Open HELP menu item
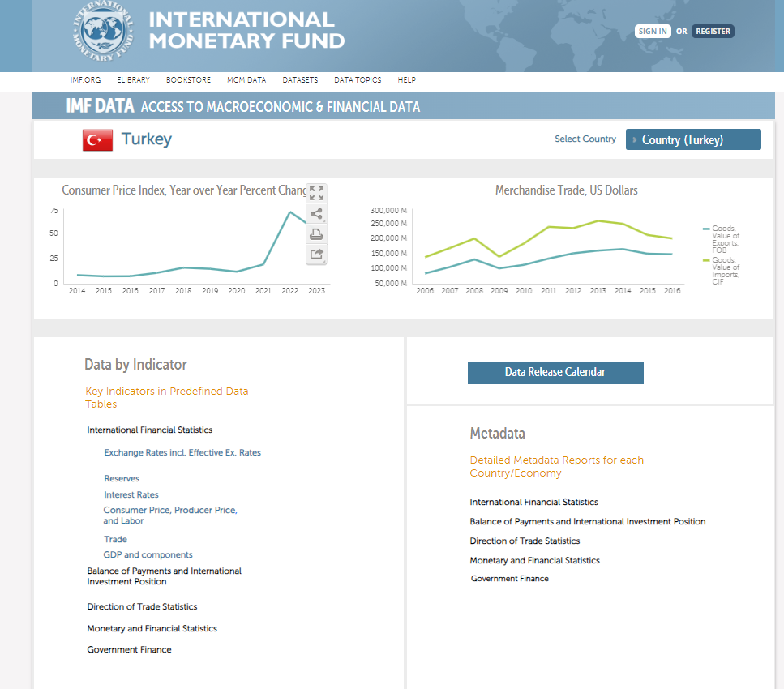Screen dimensions: 784x689 pyautogui.click(x=406, y=80)
